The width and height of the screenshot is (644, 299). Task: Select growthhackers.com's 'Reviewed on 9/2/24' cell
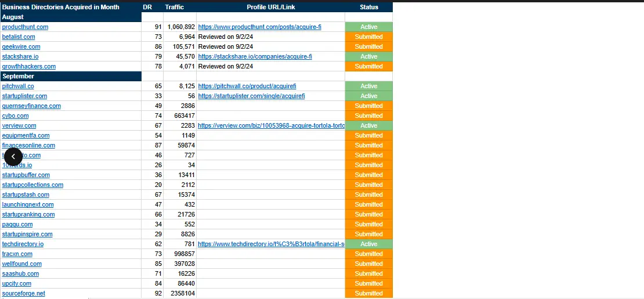pos(271,66)
